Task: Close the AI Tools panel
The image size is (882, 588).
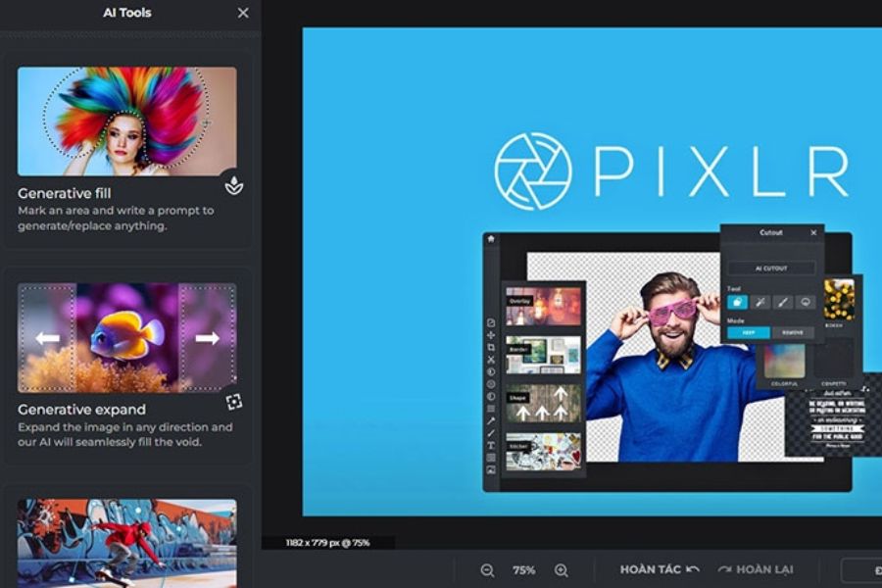Action: [243, 13]
